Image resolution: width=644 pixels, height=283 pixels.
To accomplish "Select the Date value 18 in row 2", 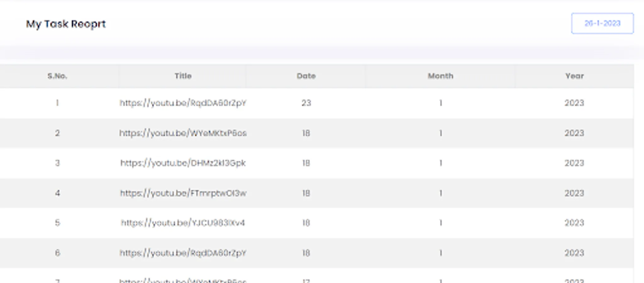I will (306, 133).
